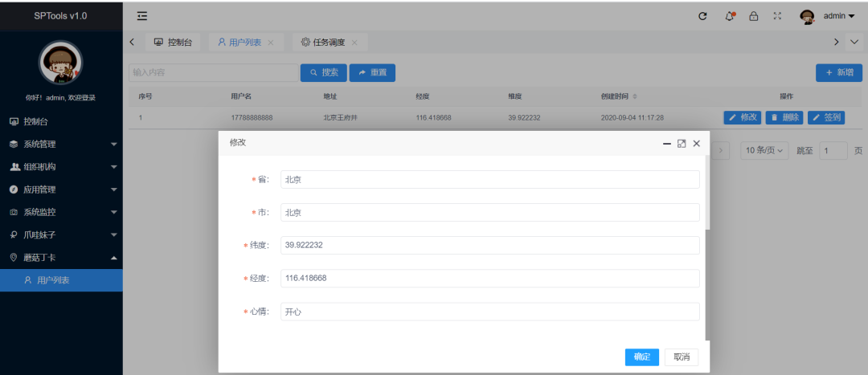Click the sidebar collapse hamburger icon
The image size is (868, 375).
142,16
